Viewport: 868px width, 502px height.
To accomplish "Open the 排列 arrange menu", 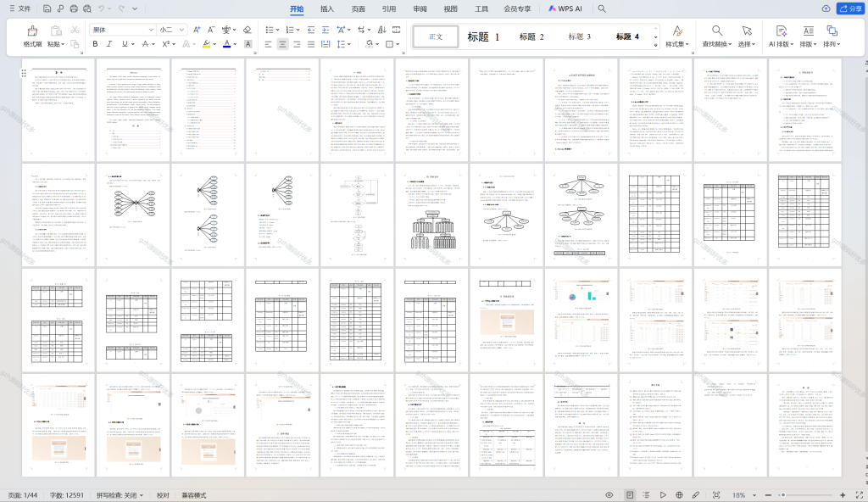I will point(832,36).
